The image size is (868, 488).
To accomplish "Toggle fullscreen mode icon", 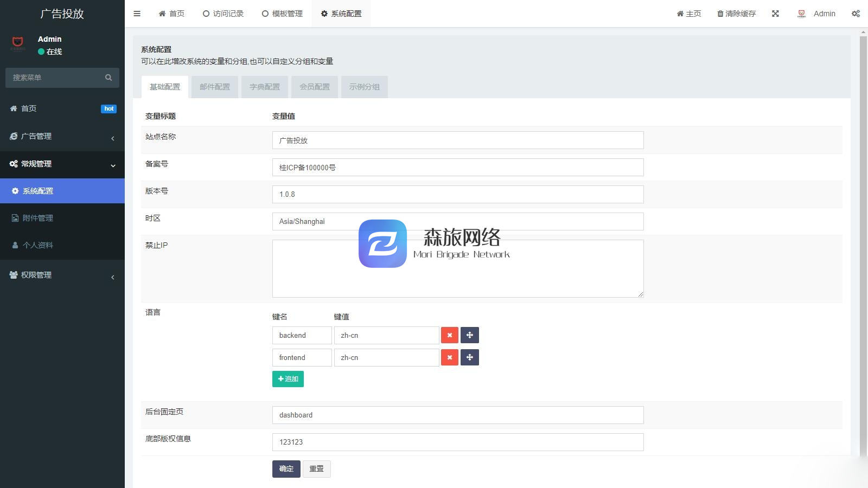I will [x=775, y=14].
